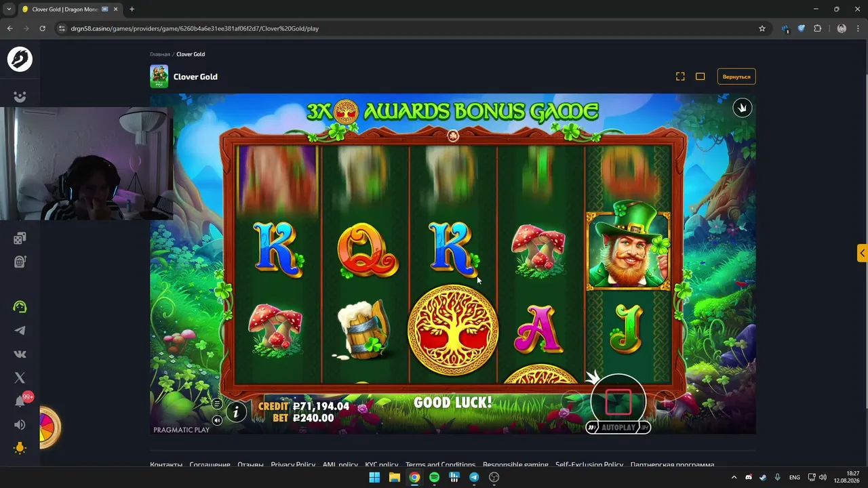Mute the slot game sound
This screenshot has width=868, height=488.
pos(217,420)
